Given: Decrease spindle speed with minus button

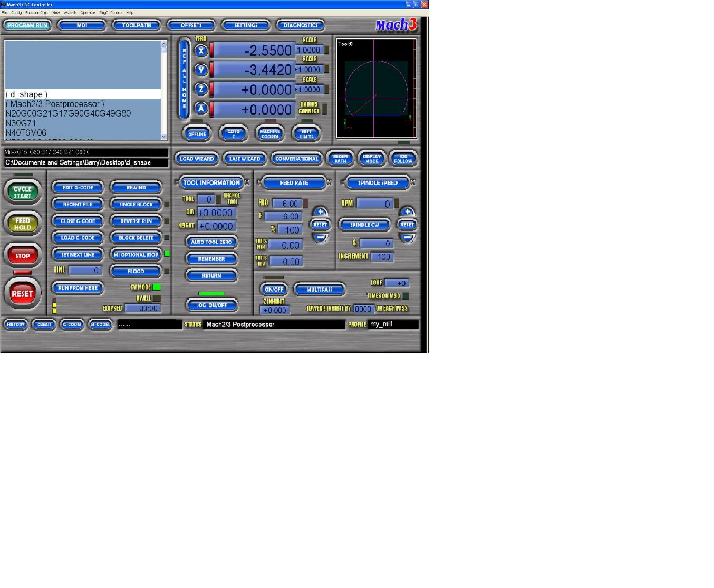Looking at the screenshot, I should point(407,238).
